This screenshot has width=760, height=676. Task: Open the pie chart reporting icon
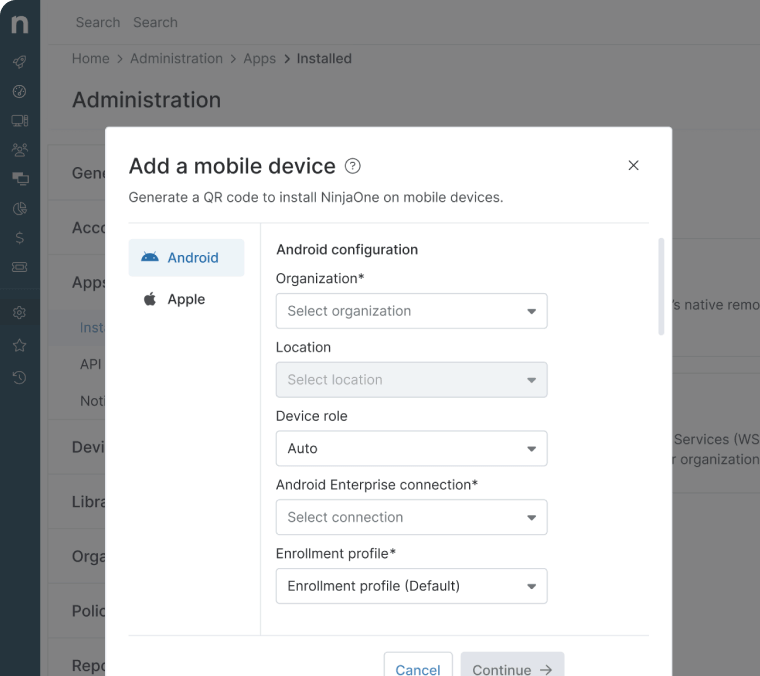pyautogui.click(x=19, y=208)
